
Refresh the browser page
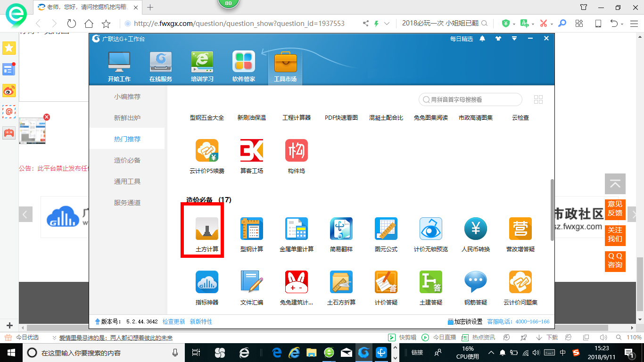[x=72, y=24]
